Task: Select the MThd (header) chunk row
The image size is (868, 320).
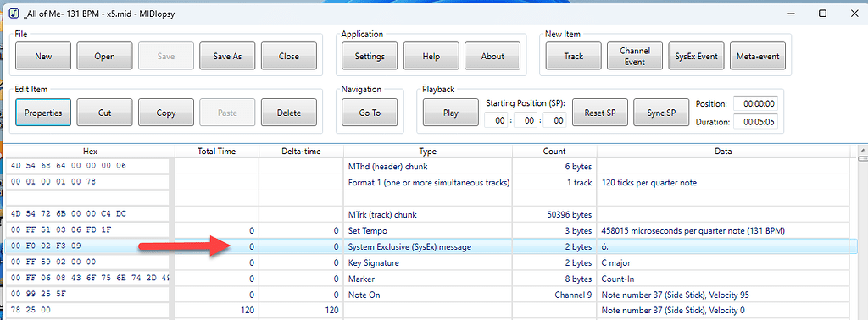Action: (x=427, y=167)
